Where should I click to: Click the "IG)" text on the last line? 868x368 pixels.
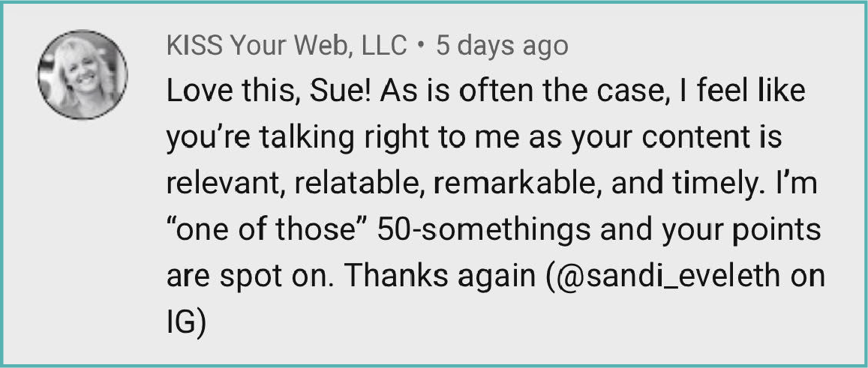click(x=186, y=324)
